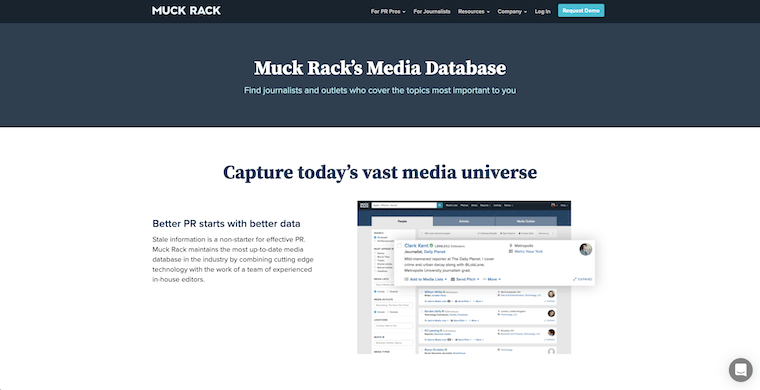
Task: Click Clark Kent's profile avatar
Action: (586, 249)
